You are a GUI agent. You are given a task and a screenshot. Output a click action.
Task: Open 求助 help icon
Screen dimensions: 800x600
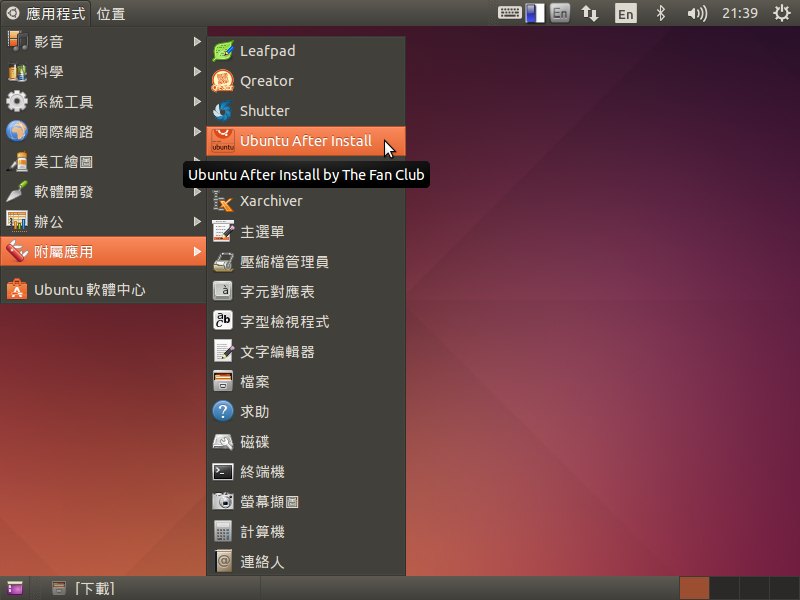223,411
